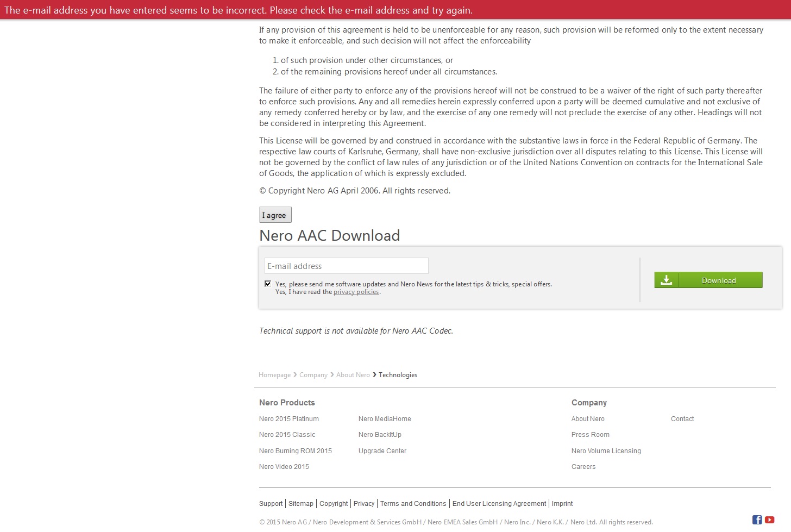Open the Press Room link
Screen dimensions: 791x532
click(591, 435)
